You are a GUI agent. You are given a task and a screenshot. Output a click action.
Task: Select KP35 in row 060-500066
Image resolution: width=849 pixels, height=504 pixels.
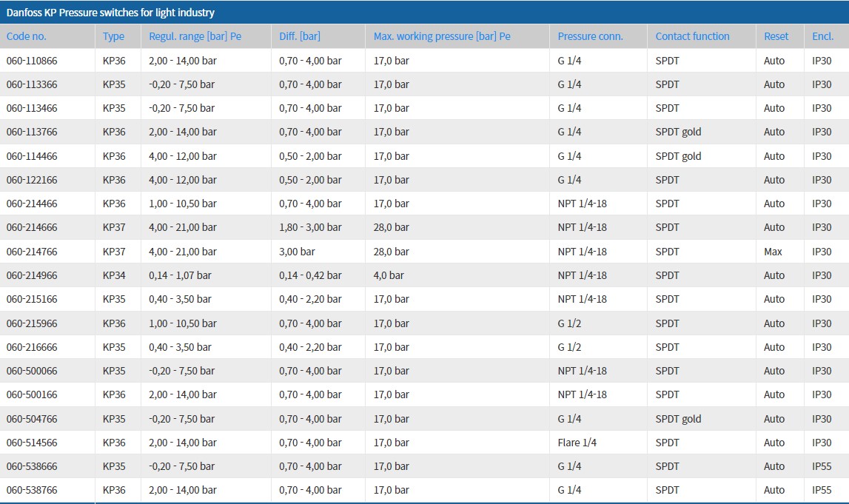[114, 372]
